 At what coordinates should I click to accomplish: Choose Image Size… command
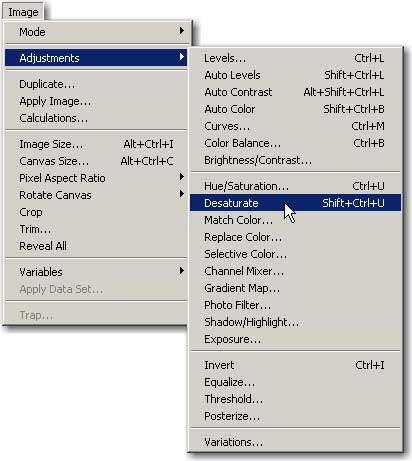(x=96, y=144)
